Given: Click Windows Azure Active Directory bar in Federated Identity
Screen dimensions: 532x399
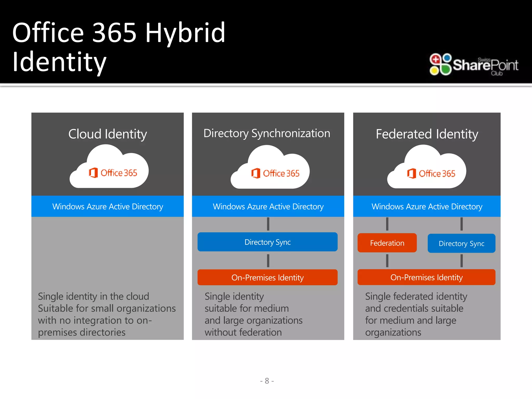Looking at the screenshot, I should point(427,206).
